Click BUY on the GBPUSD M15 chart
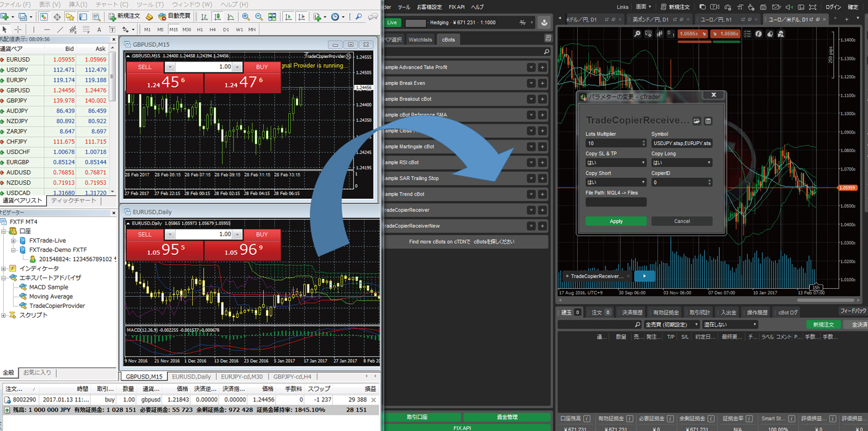868x431 pixels. 262,66
